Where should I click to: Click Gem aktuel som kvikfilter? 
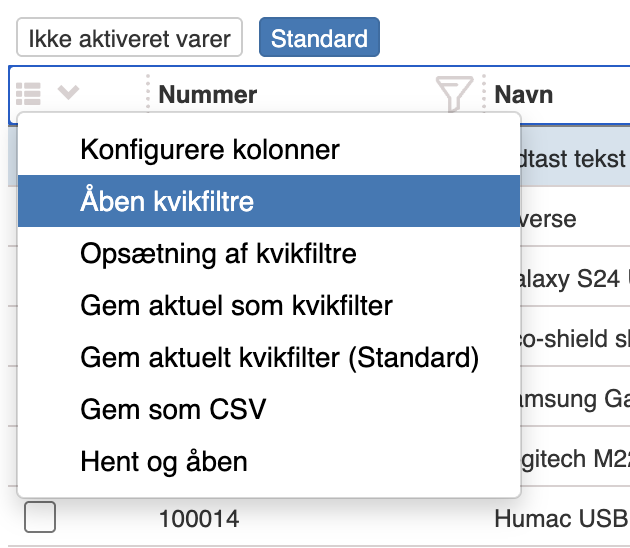[236, 305]
